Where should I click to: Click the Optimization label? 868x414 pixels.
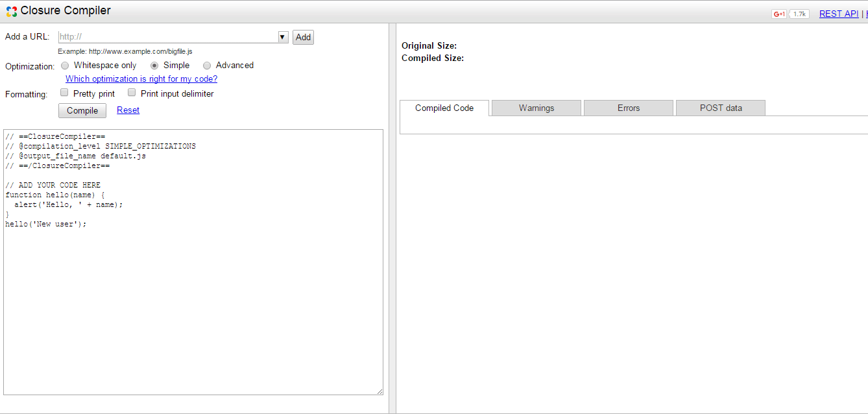tap(30, 67)
